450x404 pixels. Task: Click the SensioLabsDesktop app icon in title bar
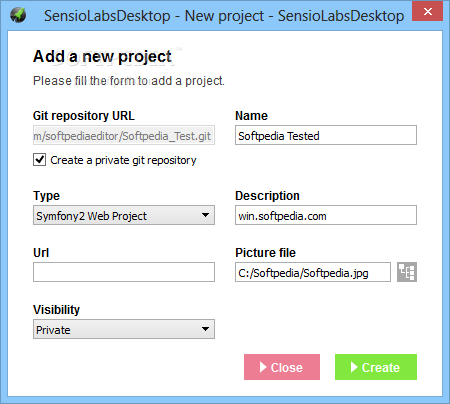(18, 15)
